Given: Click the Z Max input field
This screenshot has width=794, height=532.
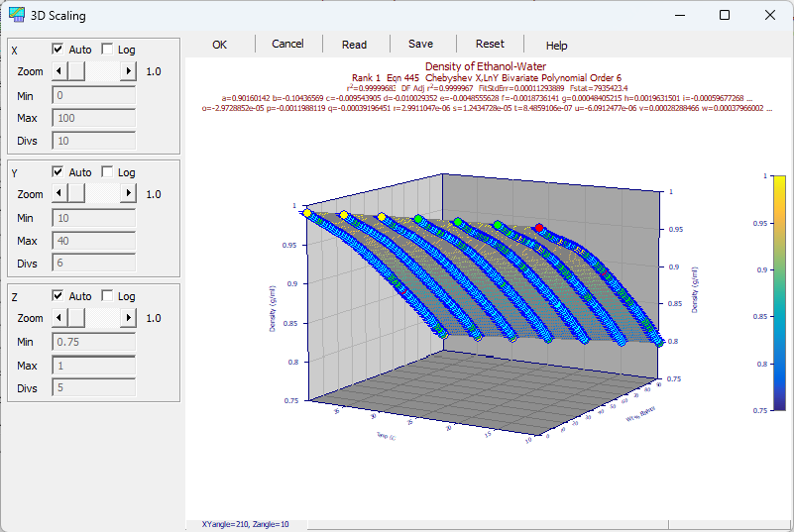Looking at the screenshot, I should (94, 366).
